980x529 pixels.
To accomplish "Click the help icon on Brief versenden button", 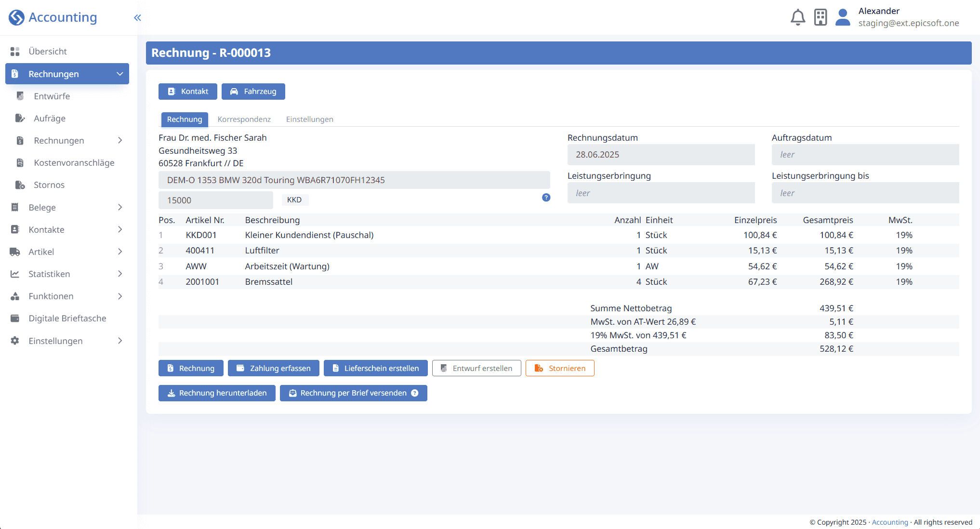I will coord(415,393).
